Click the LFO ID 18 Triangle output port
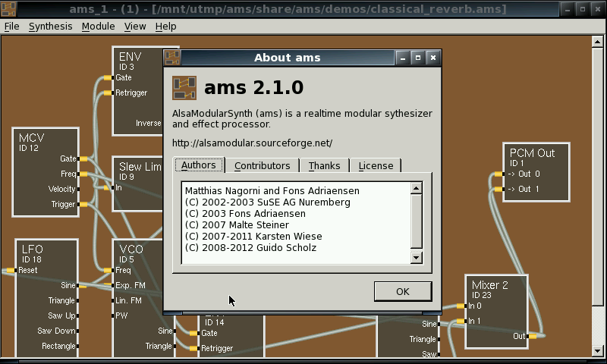 [78, 300]
